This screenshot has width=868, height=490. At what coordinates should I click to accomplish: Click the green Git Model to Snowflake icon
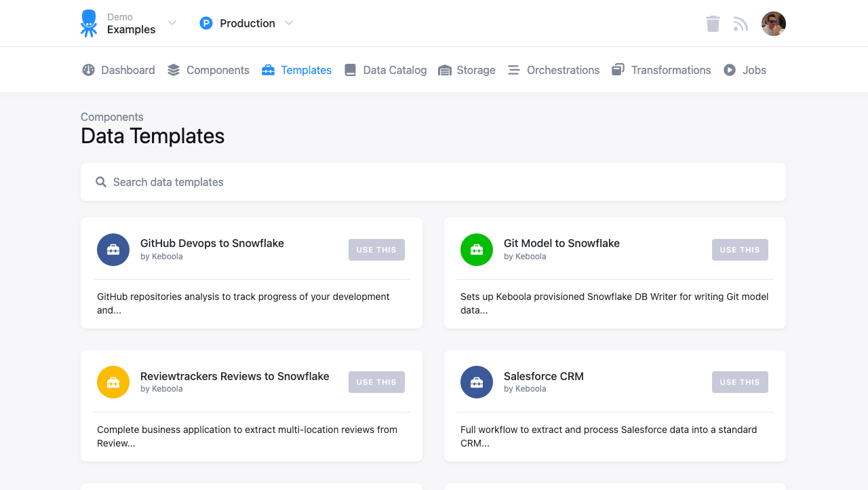pyautogui.click(x=477, y=250)
